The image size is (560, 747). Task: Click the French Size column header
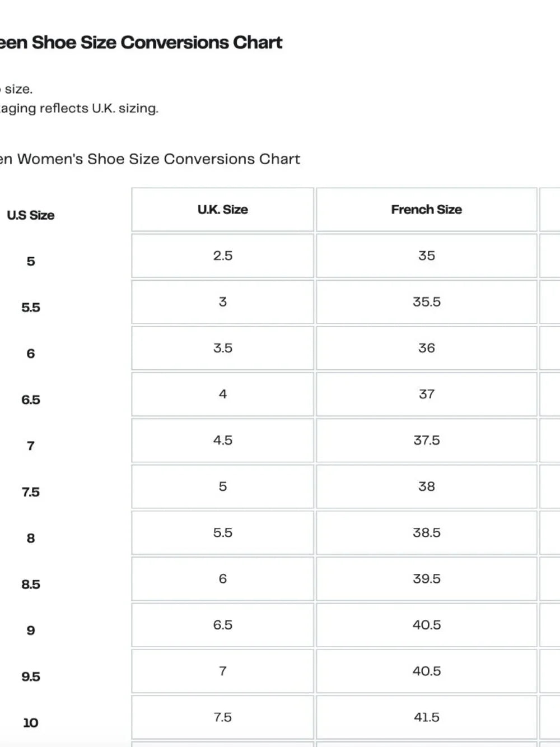pos(426,210)
